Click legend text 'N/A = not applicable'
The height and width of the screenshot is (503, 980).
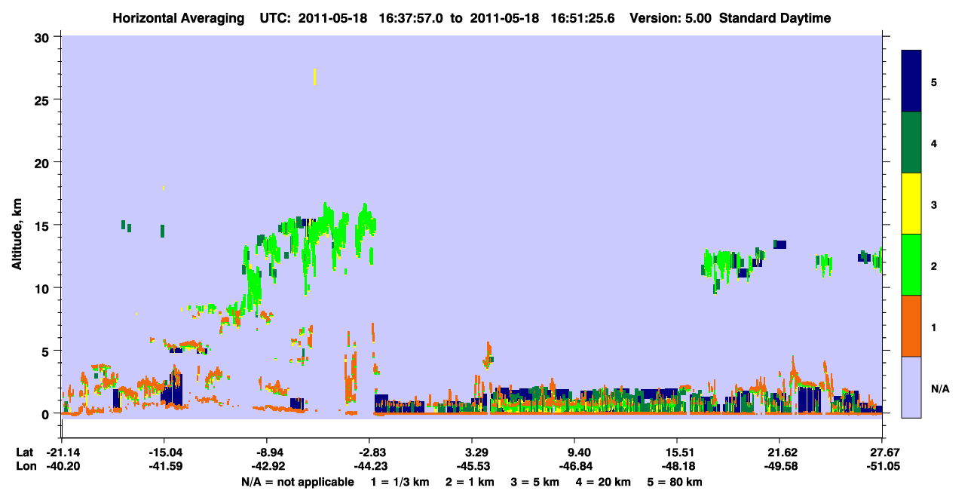[x=298, y=482]
